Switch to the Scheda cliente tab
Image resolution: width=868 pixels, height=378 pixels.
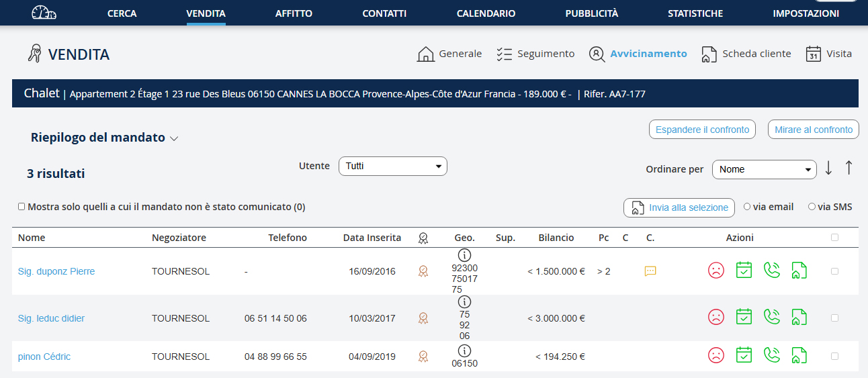coord(746,54)
